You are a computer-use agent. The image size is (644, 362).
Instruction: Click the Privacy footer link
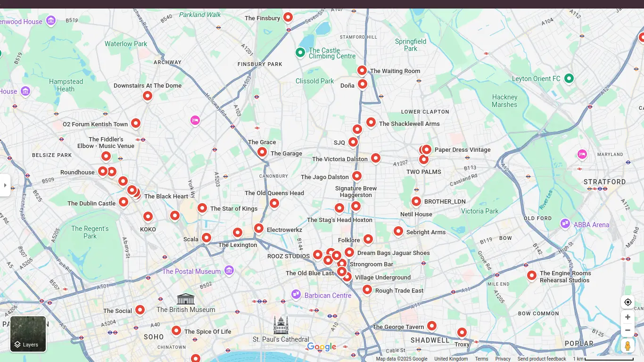503,359
